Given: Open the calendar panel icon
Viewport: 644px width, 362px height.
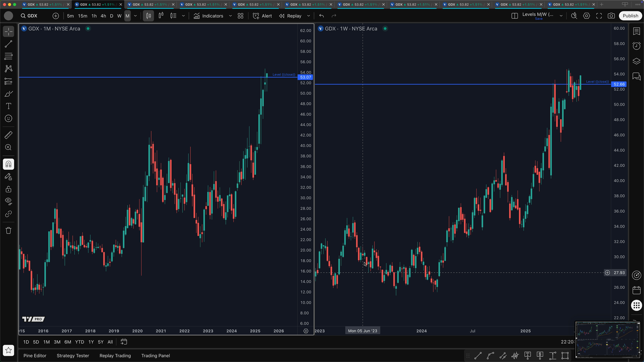Looking at the screenshot, I should click(x=636, y=290).
